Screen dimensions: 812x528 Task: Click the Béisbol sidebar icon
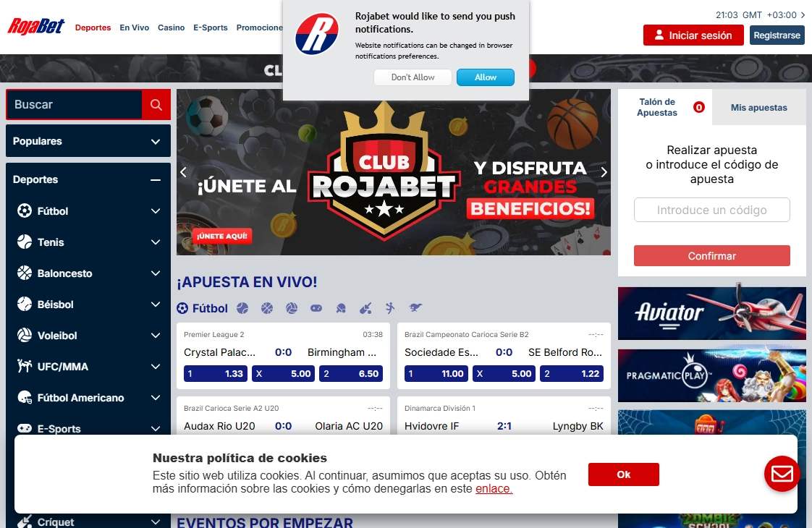pyautogui.click(x=25, y=304)
